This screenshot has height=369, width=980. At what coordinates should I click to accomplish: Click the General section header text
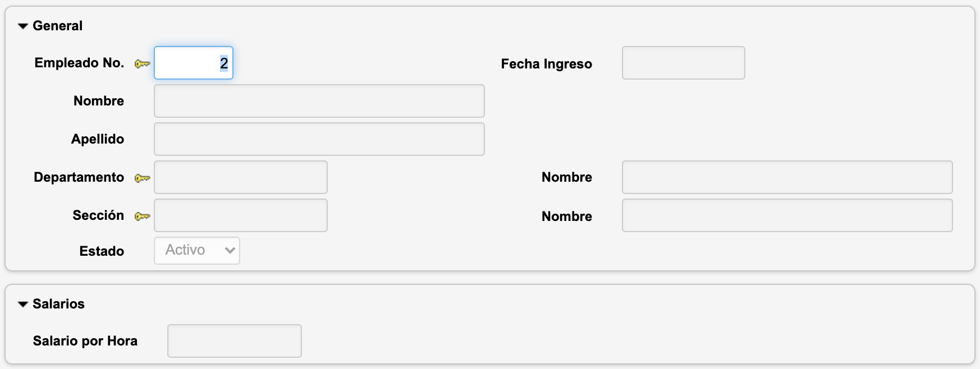click(x=57, y=26)
